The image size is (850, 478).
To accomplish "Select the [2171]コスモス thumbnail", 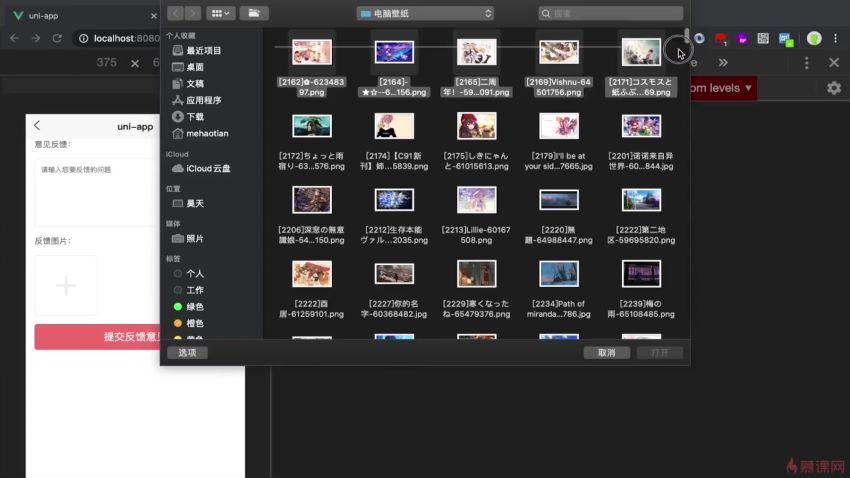I will [641, 52].
